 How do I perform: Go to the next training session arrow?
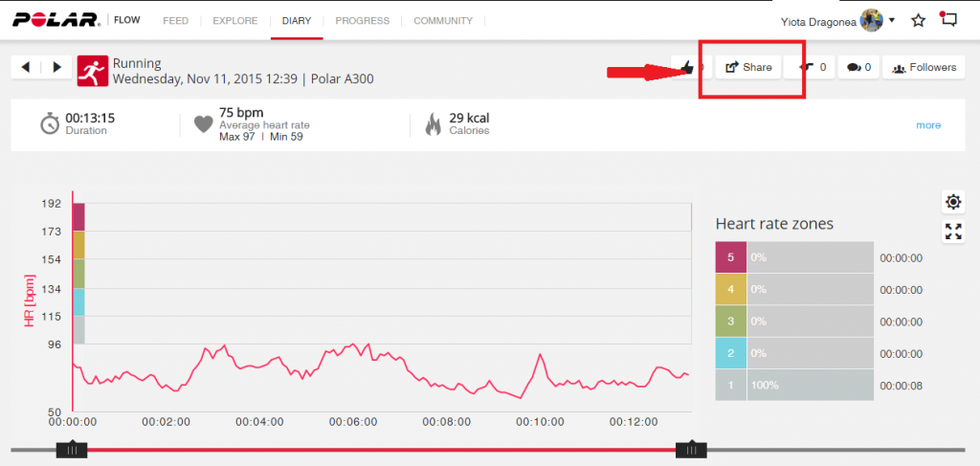56,67
